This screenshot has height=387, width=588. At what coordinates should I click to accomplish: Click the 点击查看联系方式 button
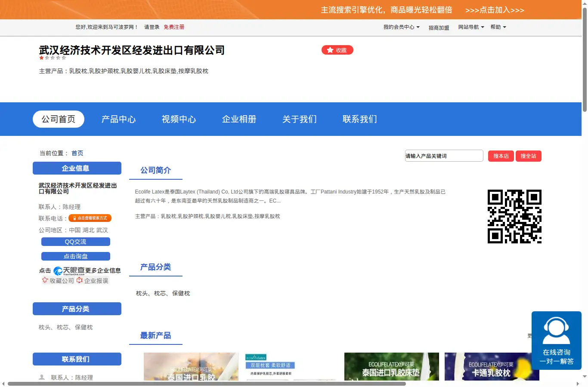(90, 218)
